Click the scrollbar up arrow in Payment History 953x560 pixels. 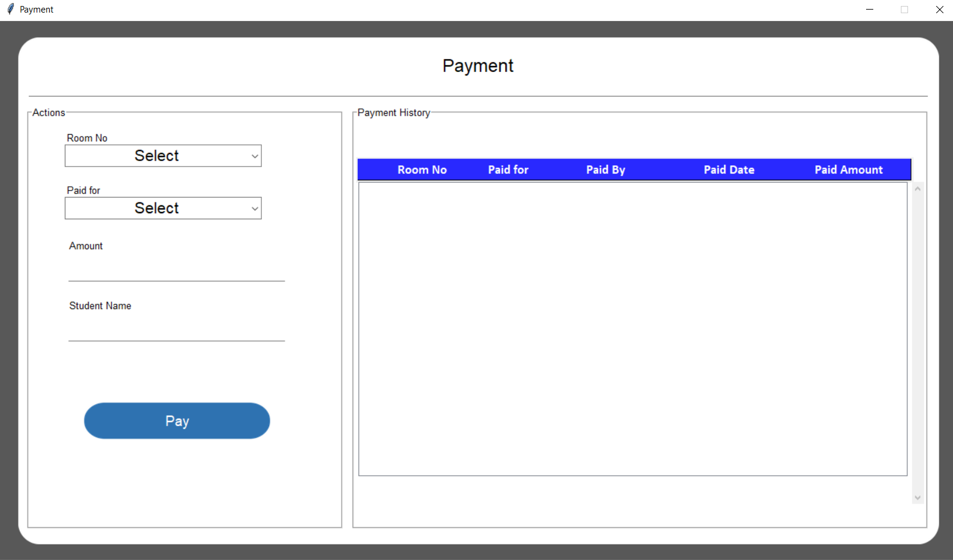(x=917, y=189)
